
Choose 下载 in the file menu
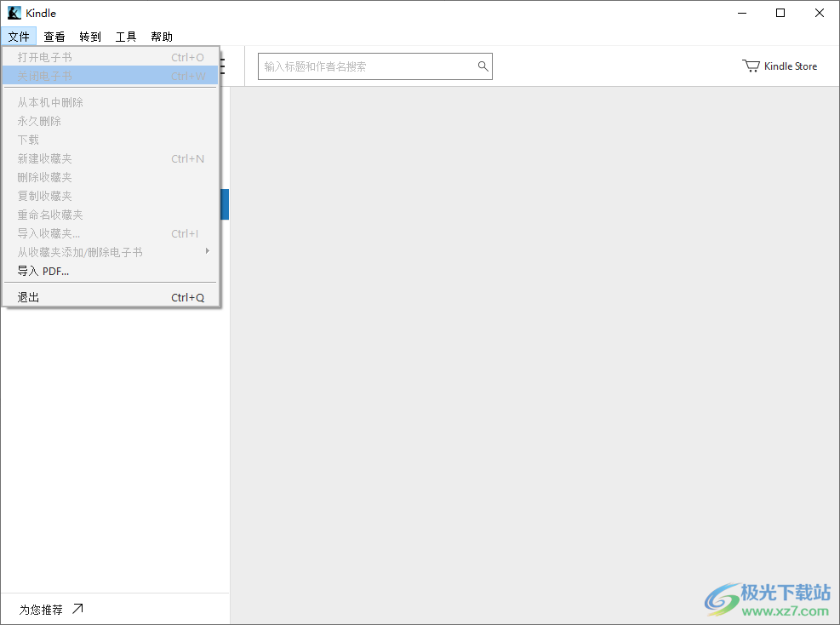tap(111, 140)
